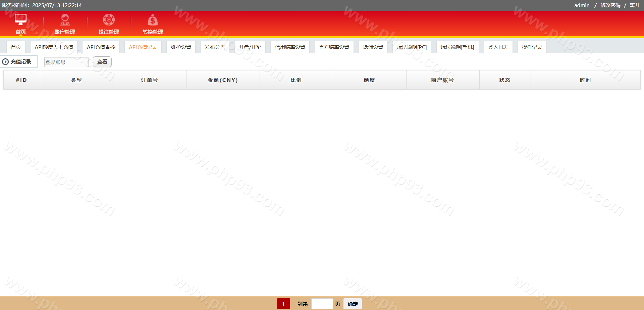Open Account Management user icon
The height and width of the screenshot is (310, 644).
point(65,20)
